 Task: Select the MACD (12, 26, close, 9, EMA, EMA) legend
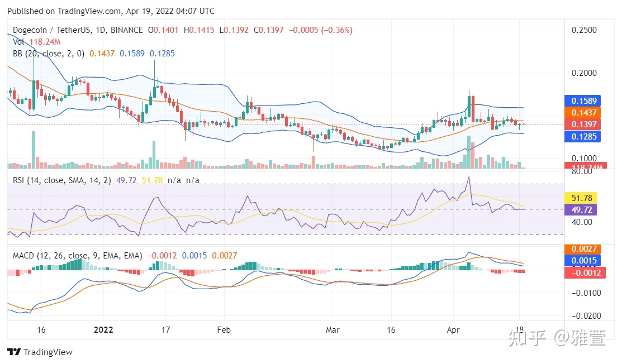[77, 256]
